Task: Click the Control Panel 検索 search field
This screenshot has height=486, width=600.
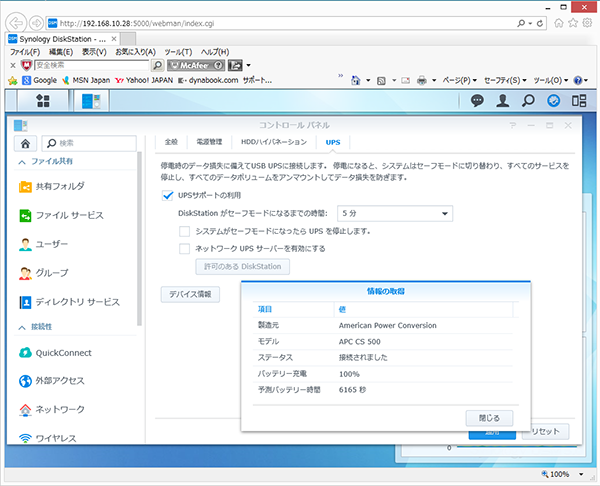Action: pyautogui.click(x=89, y=144)
